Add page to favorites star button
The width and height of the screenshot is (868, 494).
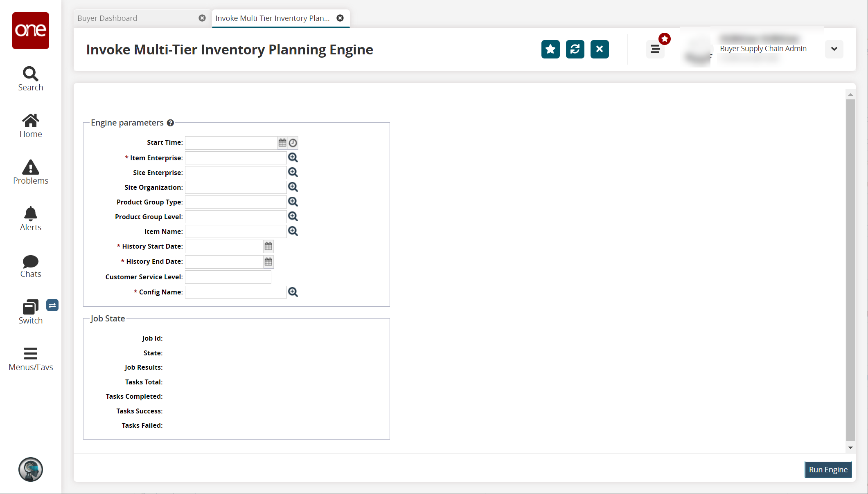click(x=550, y=49)
